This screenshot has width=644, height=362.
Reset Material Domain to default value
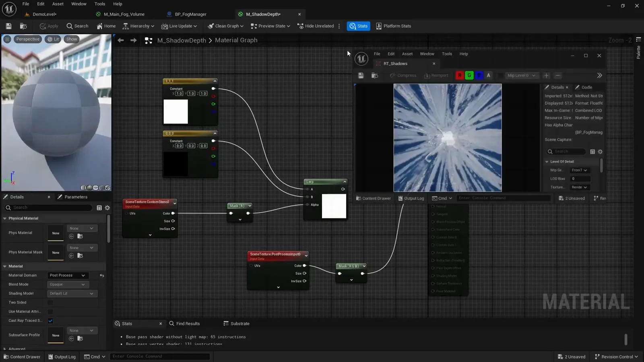tap(102, 276)
